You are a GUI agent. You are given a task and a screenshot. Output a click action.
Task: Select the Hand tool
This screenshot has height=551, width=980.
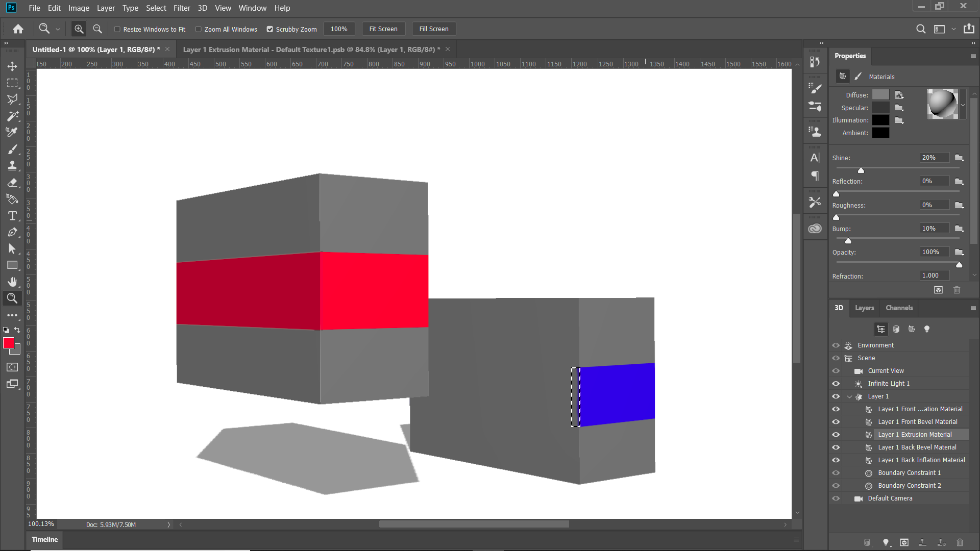12,282
